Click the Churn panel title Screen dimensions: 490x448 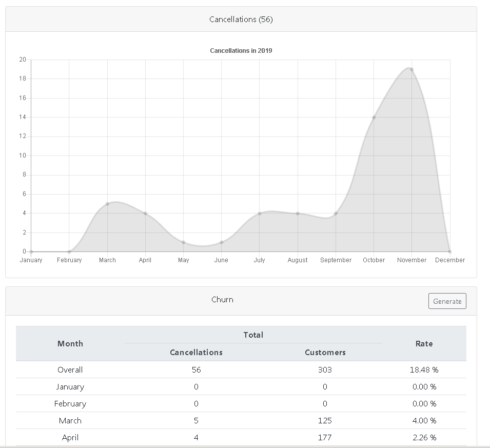pos(222,300)
